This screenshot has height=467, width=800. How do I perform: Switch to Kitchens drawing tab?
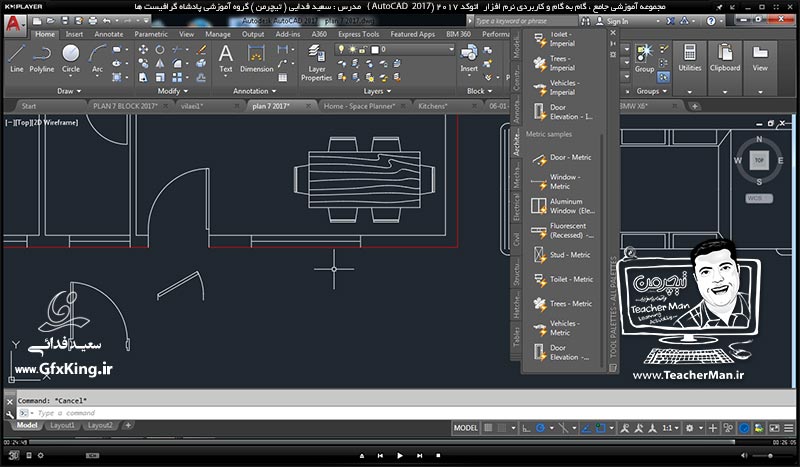[x=433, y=106]
